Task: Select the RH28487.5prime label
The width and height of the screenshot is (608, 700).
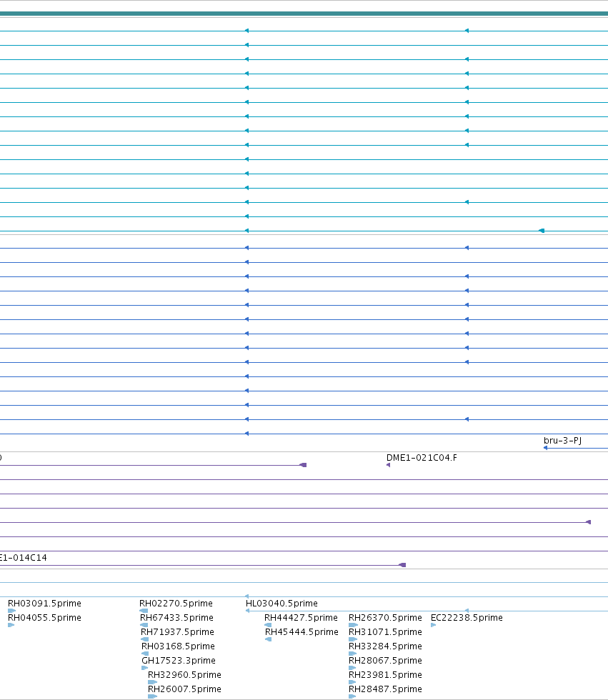Action: coord(385,689)
